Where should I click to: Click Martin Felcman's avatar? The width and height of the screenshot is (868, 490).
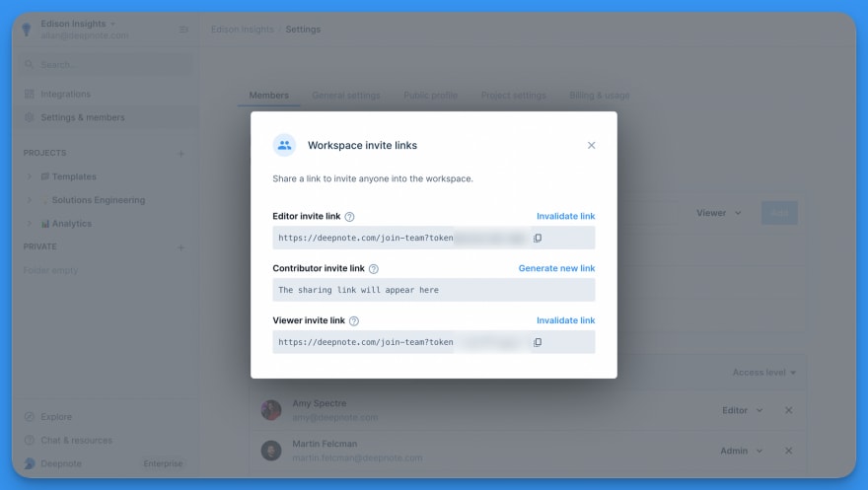pos(271,451)
